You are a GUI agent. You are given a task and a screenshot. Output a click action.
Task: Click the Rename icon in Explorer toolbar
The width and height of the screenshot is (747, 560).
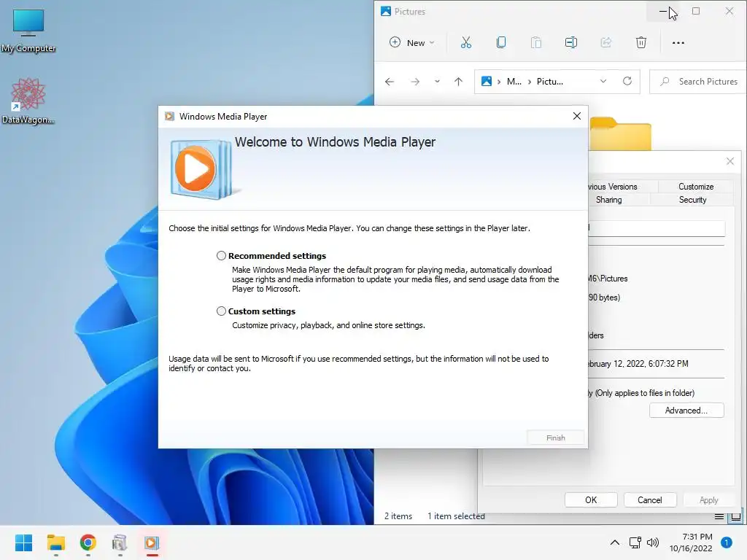(571, 43)
